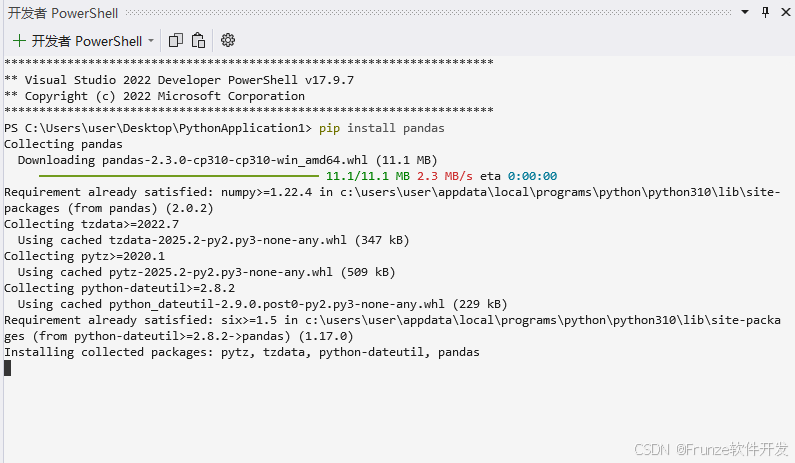
Task: Click the copy icon in terminal toolbar
Action: click(175, 41)
